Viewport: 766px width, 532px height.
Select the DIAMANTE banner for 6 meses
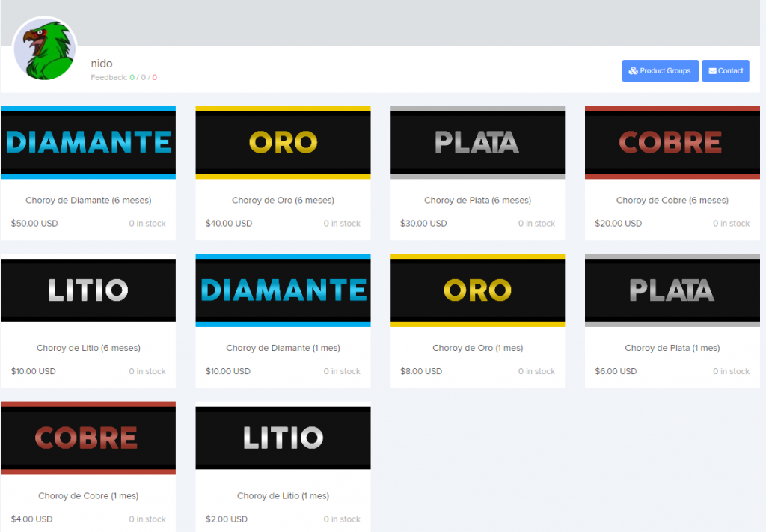coord(88,142)
